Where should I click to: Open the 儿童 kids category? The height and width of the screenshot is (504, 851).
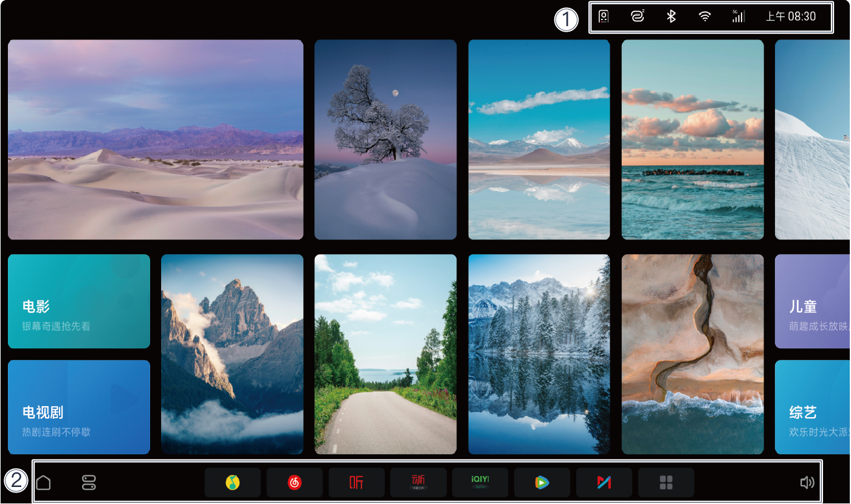[x=813, y=301]
